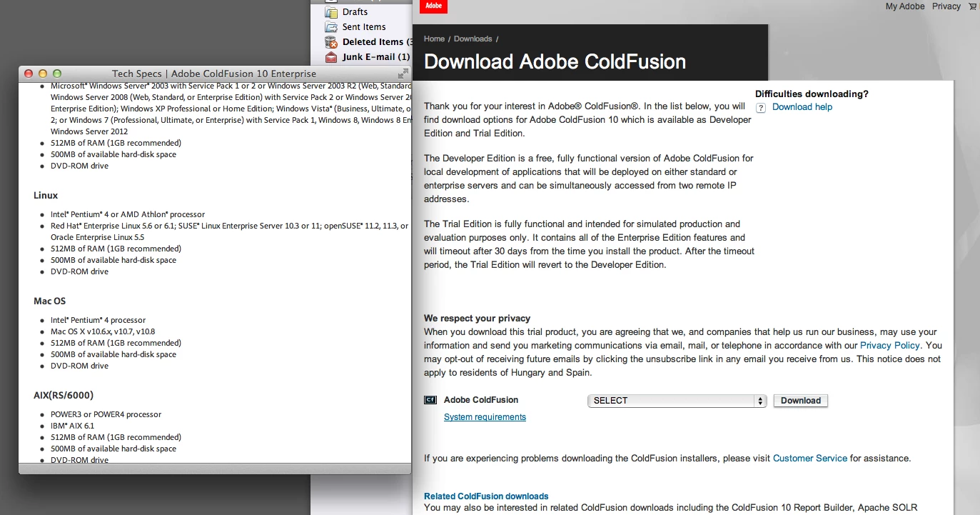The height and width of the screenshot is (515, 980).
Task: Go to Downloads breadcrumb
Action: [473, 39]
